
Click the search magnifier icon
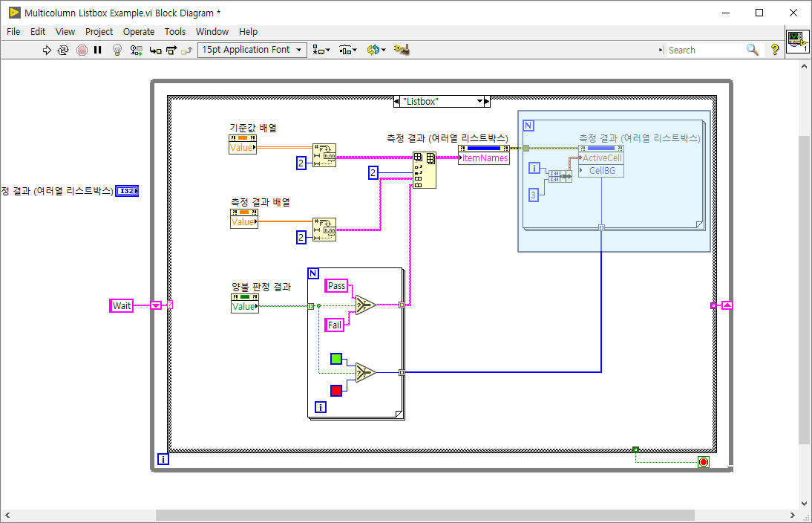pyautogui.click(x=753, y=50)
